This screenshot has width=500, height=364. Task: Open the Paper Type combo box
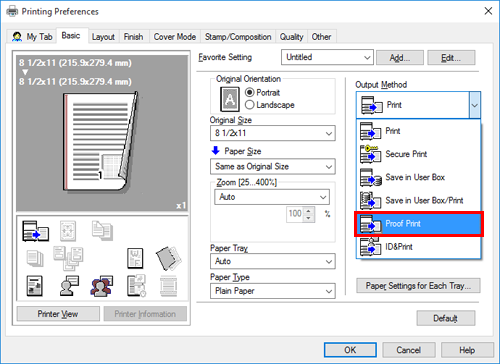pos(273,291)
